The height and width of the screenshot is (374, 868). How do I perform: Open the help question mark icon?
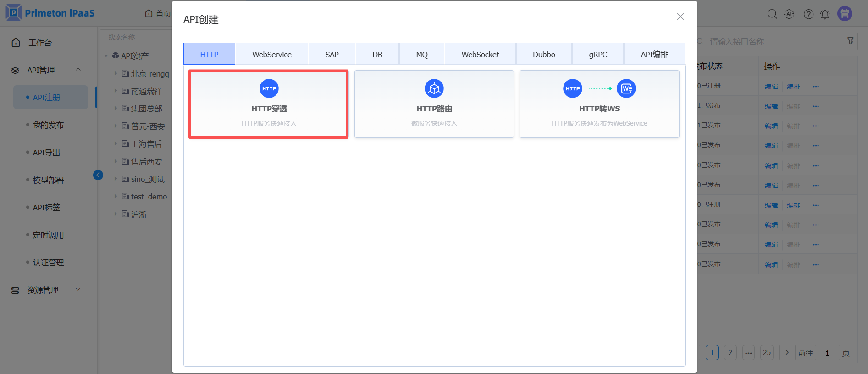(808, 14)
